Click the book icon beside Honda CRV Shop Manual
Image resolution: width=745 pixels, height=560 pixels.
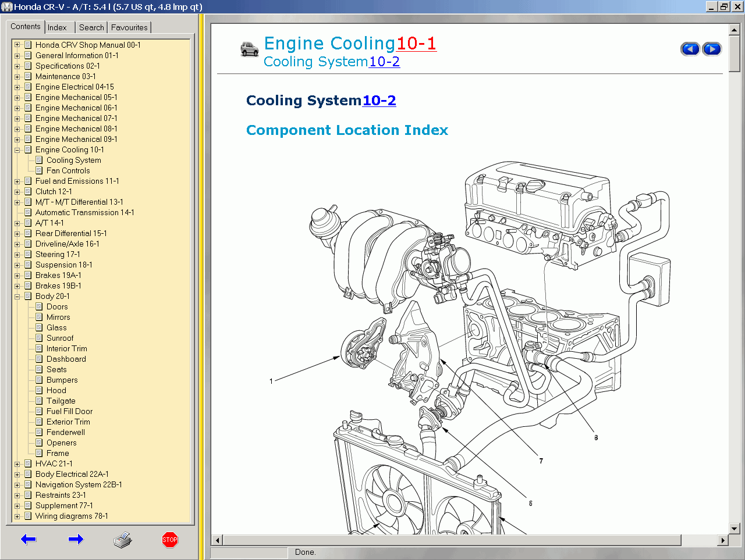point(28,45)
